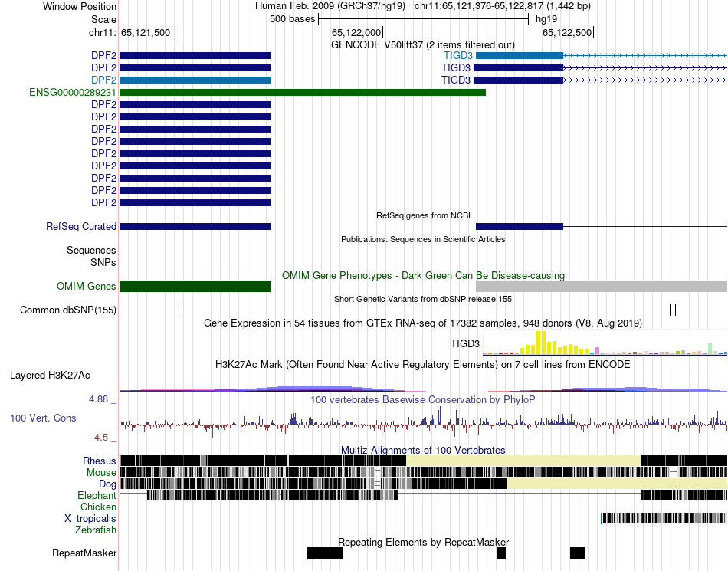Open Multiz Alignments of 100 Vertebrates title

click(423, 451)
